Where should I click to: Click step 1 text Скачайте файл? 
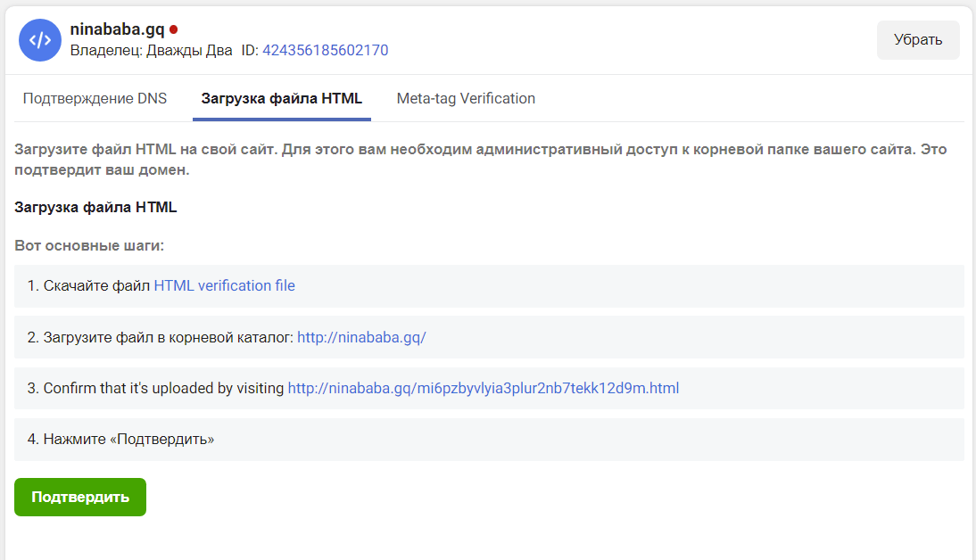click(x=89, y=286)
